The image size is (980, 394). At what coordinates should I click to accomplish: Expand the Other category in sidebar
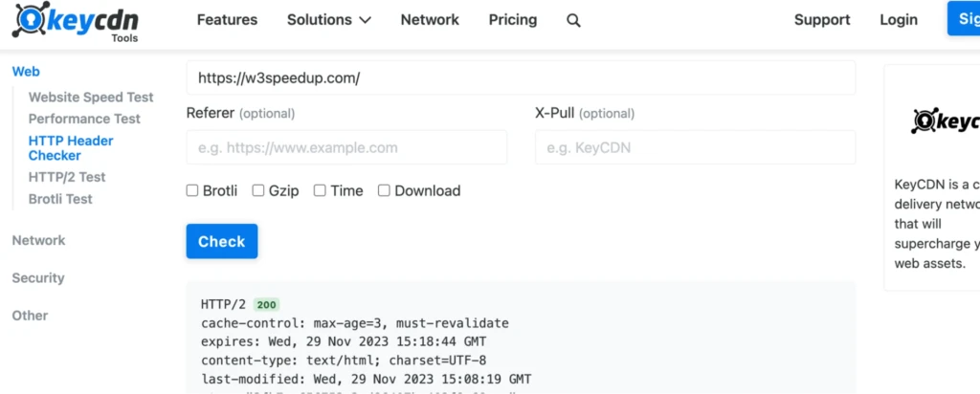tap(30, 316)
